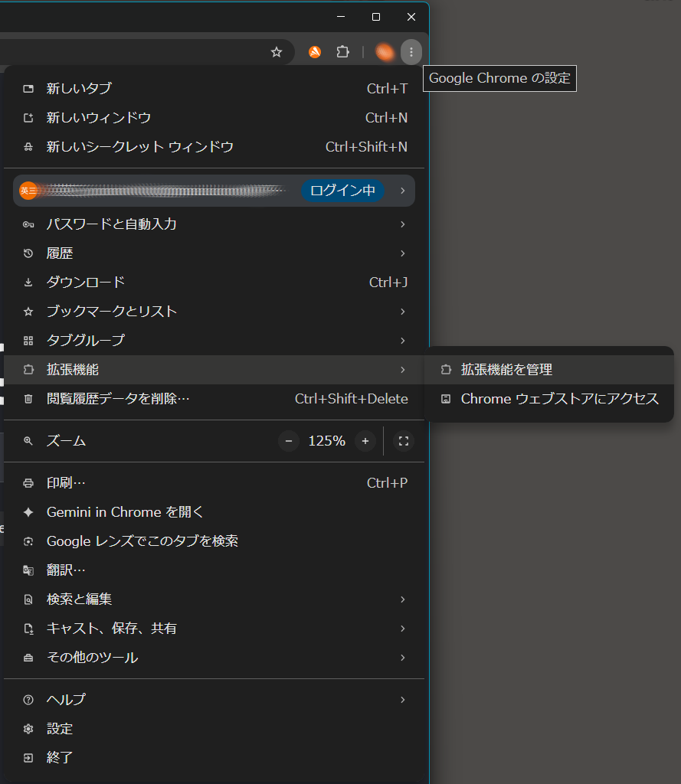The width and height of the screenshot is (681, 784).
Task: Choose 終了 to quit Chrome
Action: [x=214, y=757]
